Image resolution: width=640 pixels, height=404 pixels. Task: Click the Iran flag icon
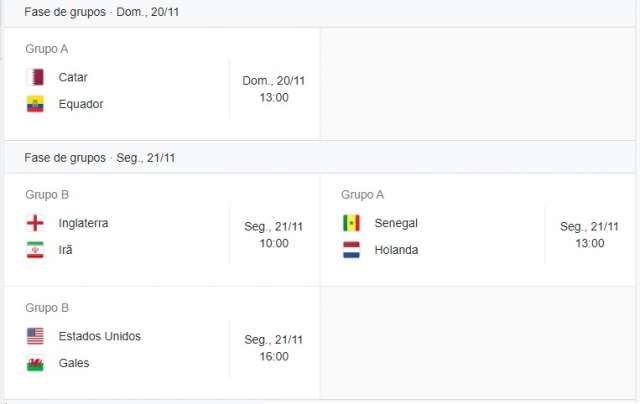35,250
